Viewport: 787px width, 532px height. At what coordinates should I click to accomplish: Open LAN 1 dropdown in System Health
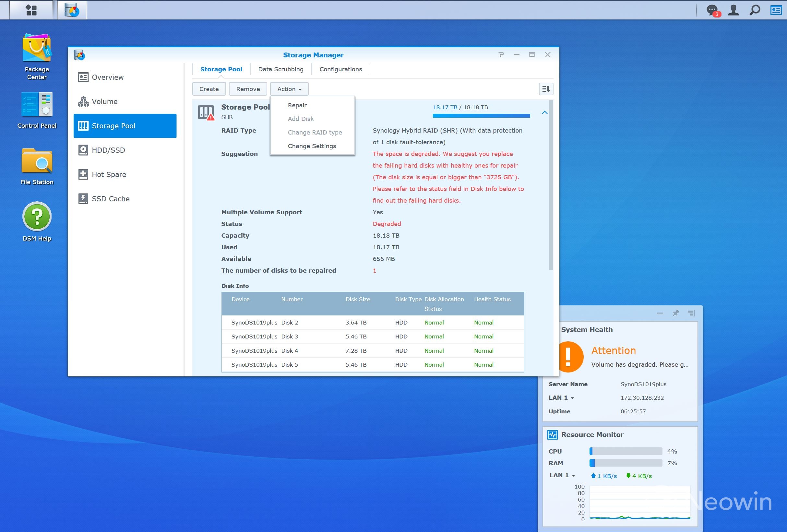(x=561, y=397)
